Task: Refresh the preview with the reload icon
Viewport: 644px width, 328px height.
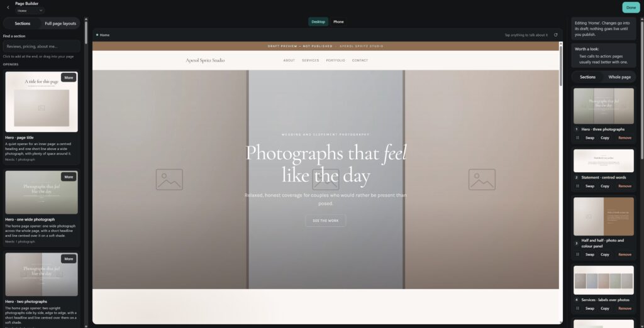Action: coord(556,35)
